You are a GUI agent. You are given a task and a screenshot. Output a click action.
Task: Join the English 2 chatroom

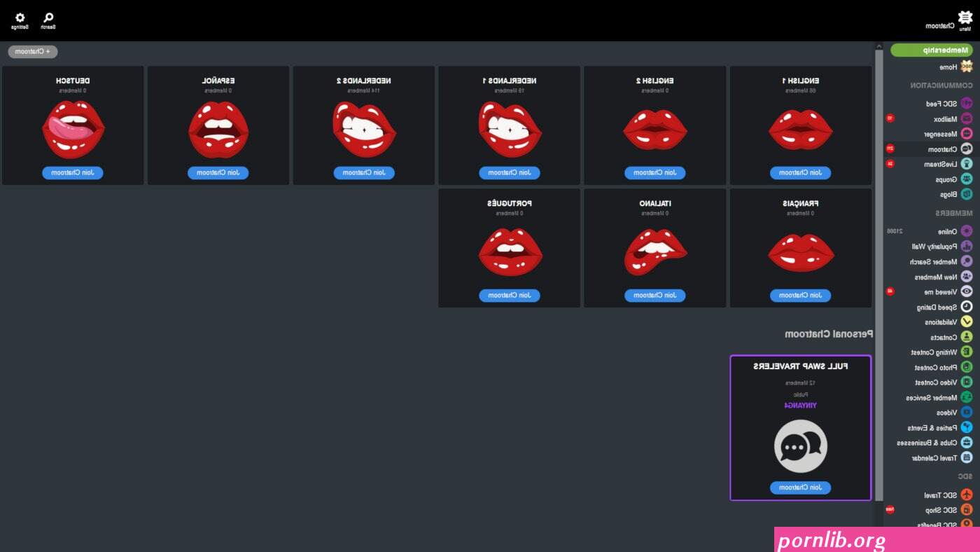(x=654, y=172)
